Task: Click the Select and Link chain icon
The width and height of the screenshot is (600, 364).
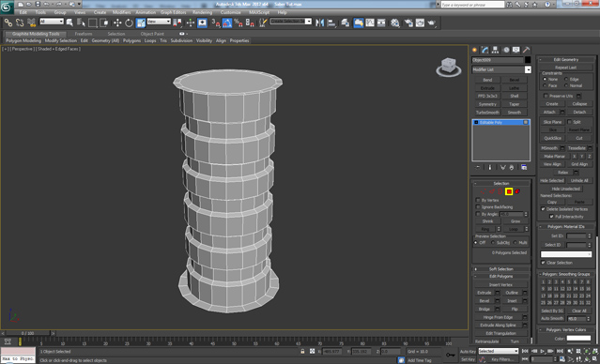Action: coord(8,23)
